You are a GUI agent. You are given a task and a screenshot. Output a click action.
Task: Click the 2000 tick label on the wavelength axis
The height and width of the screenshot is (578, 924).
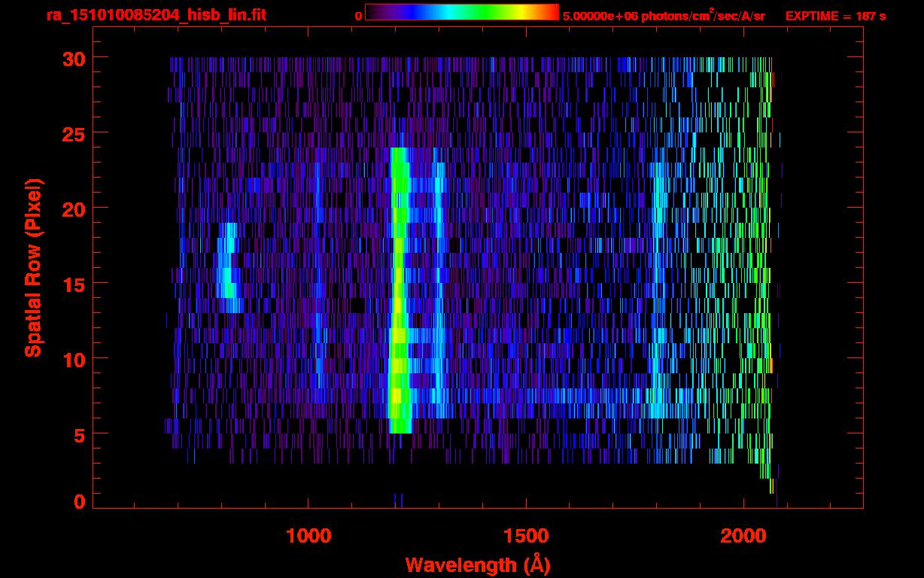(x=743, y=536)
